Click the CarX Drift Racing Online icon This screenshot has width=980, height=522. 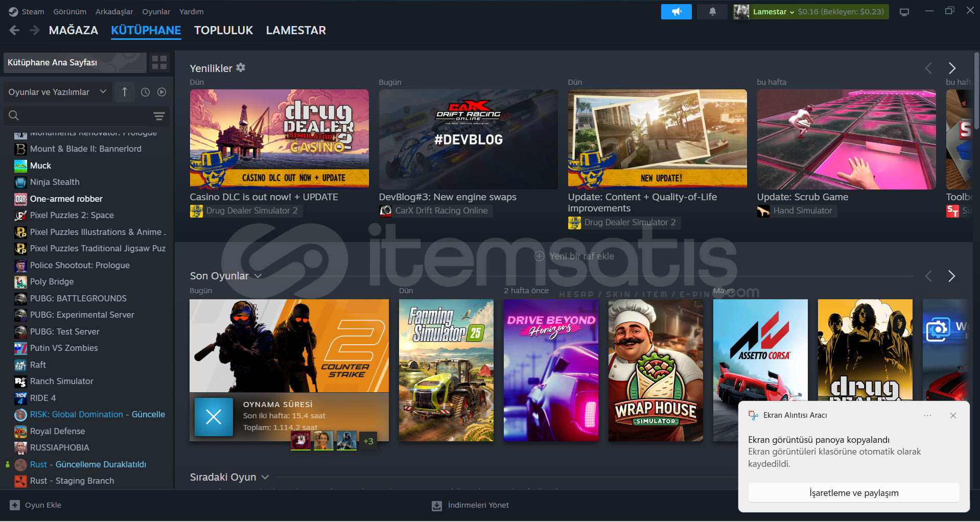click(x=385, y=211)
